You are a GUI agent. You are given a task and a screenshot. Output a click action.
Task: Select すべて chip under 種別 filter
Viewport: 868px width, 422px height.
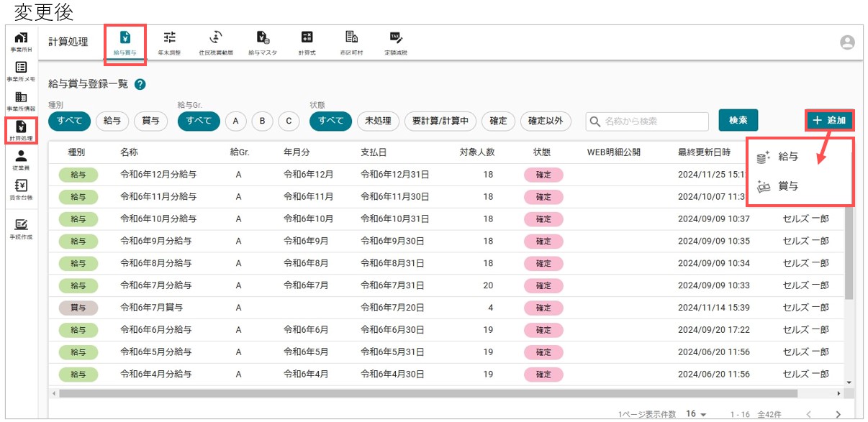(70, 121)
